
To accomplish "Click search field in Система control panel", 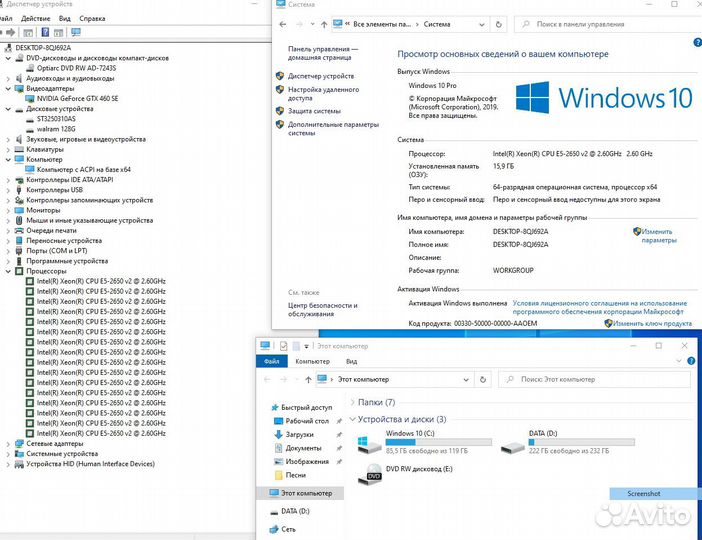I will pyautogui.click(x=608, y=24).
